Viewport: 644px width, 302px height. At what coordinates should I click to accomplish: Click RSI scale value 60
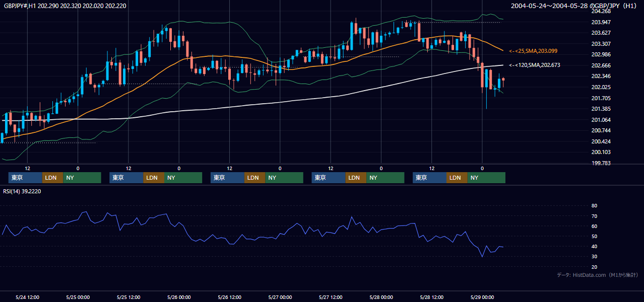point(594,226)
